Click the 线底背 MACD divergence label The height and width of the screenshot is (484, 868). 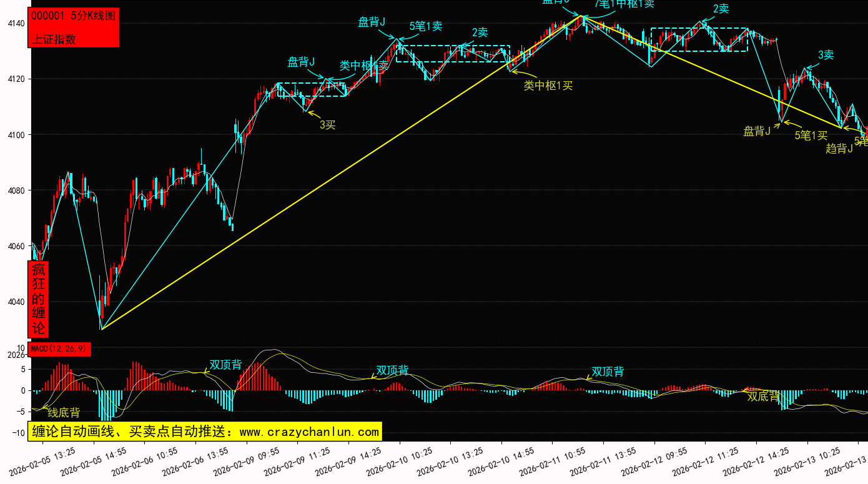pos(64,413)
